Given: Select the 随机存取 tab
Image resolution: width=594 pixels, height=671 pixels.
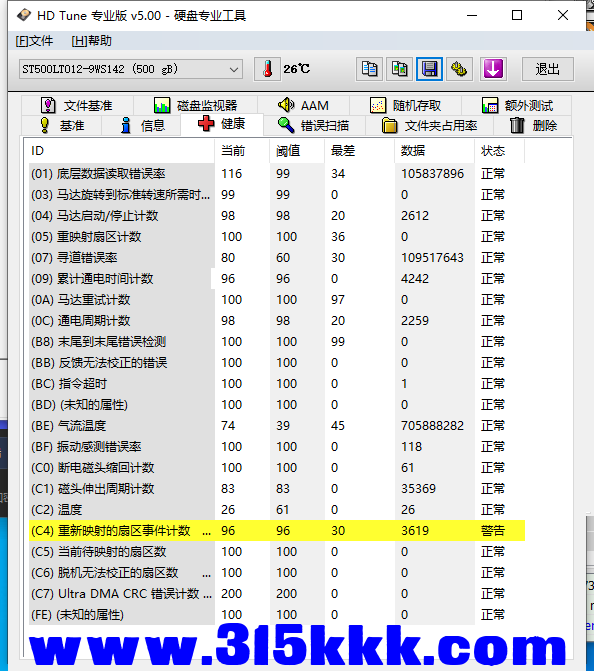Looking at the screenshot, I should tap(405, 105).
